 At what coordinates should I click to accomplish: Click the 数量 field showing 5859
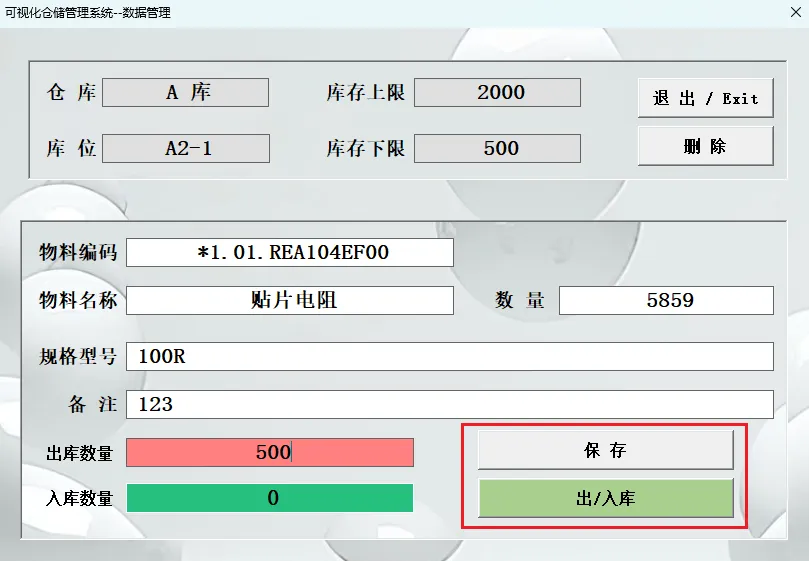click(x=666, y=300)
